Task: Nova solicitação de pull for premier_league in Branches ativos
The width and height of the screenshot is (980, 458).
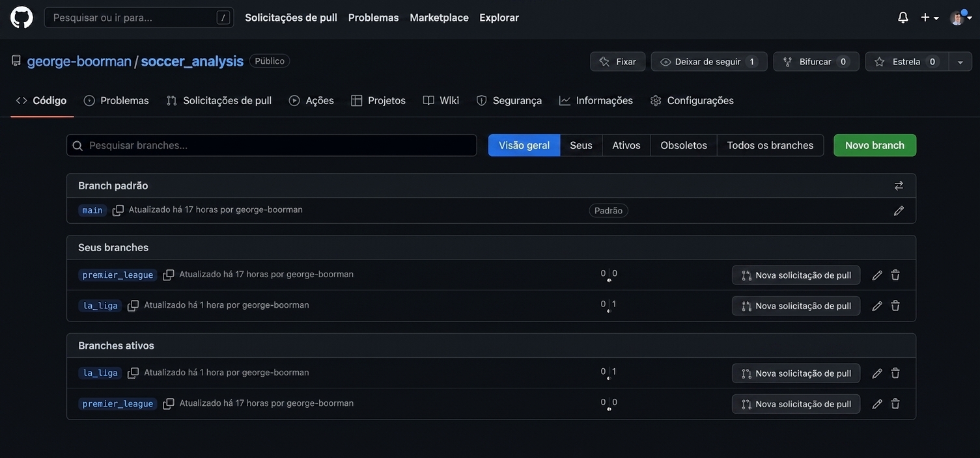Action: point(796,404)
